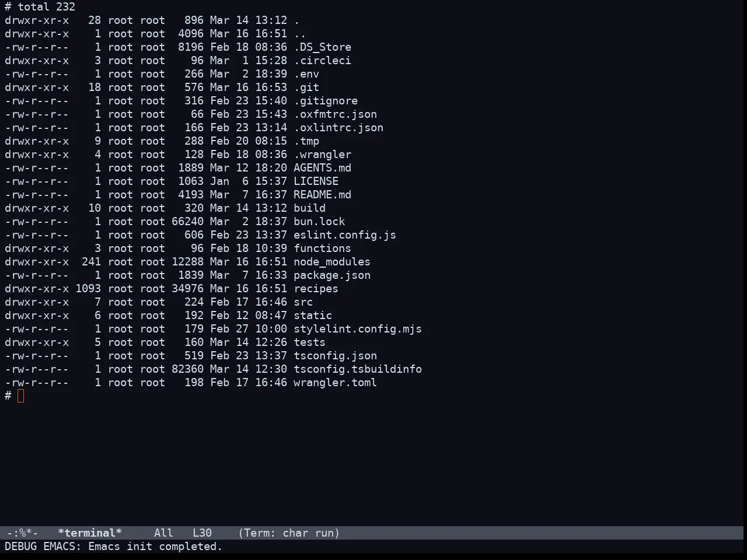Click the parent directory '..' entry
Viewport: 747px width, 560px height.
pyautogui.click(x=300, y=34)
